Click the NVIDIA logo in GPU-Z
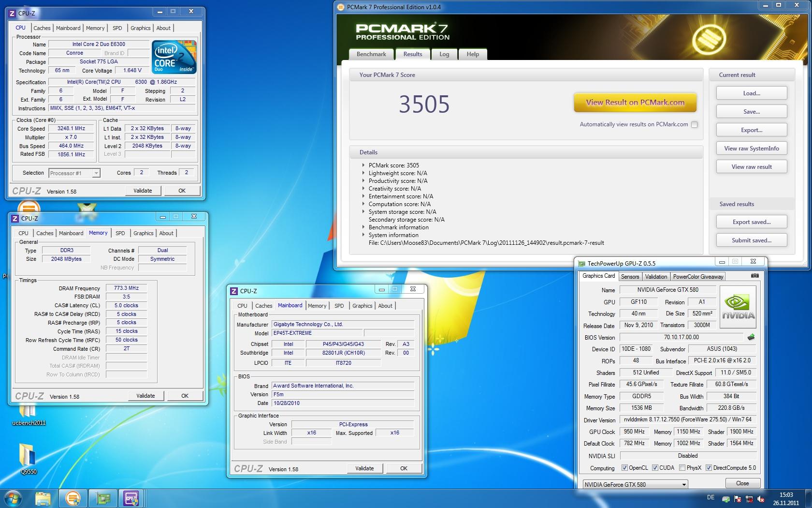Viewport: 812px width, 508px height. coord(738,307)
